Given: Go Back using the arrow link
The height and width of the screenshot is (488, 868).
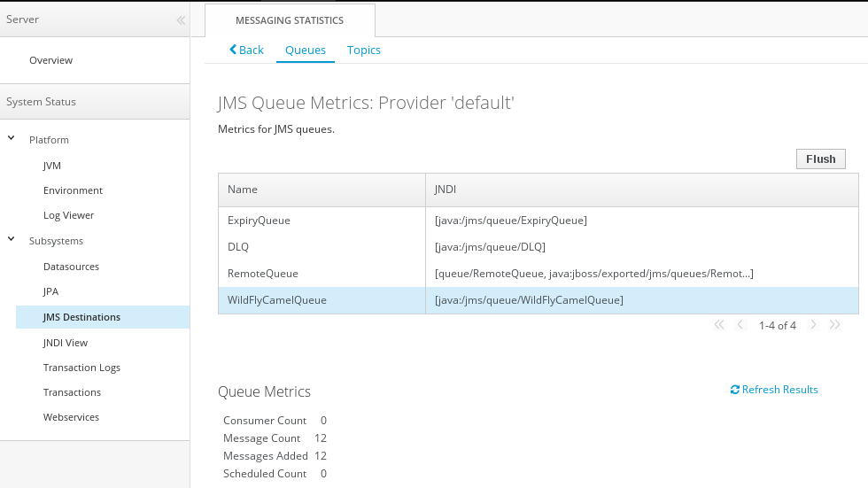Looking at the screenshot, I should point(246,50).
